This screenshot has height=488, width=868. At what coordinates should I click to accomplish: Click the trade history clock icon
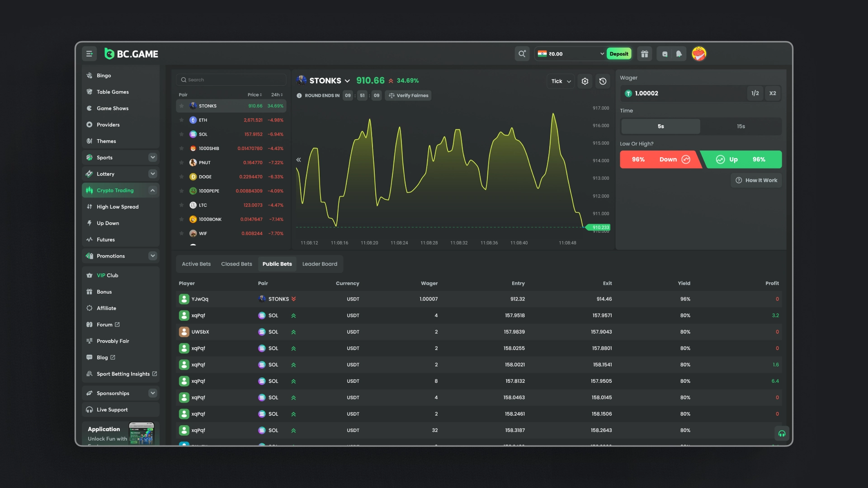click(x=603, y=81)
